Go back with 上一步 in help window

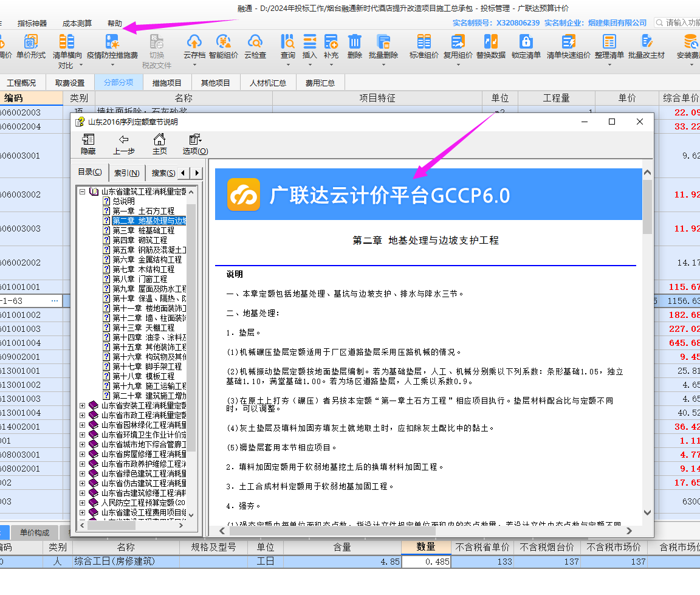click(x=124, y=145)
